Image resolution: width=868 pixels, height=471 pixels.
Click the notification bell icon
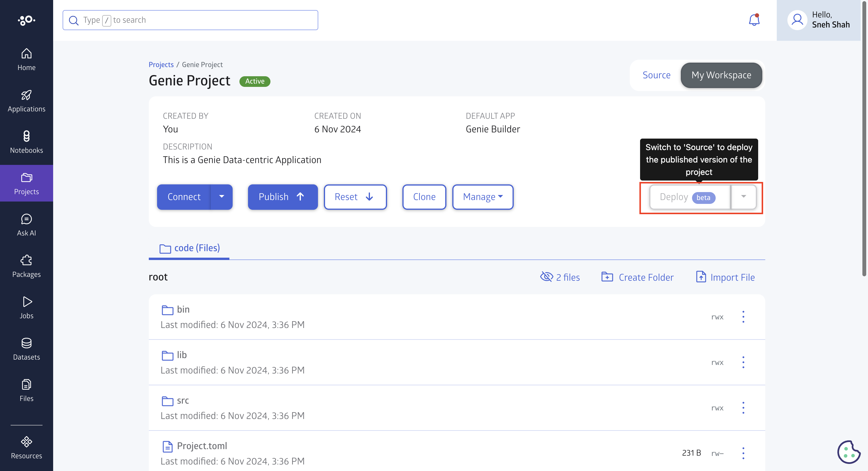click(x=754, y=20)
